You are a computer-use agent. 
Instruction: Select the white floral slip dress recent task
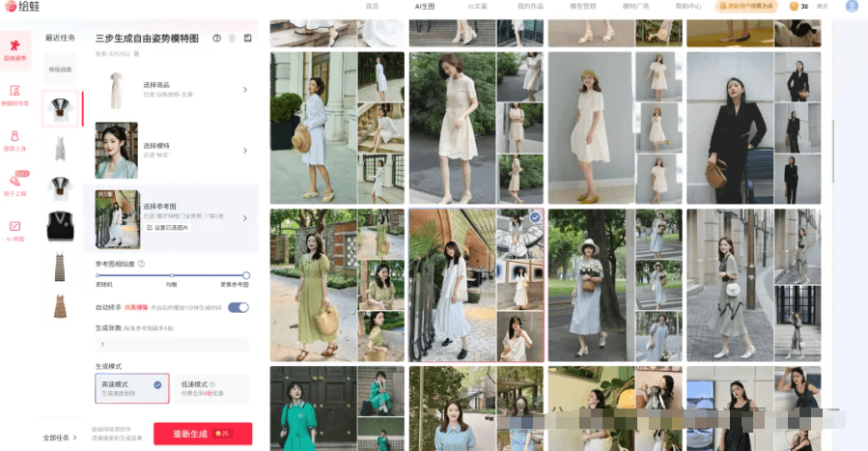(60, 149)
